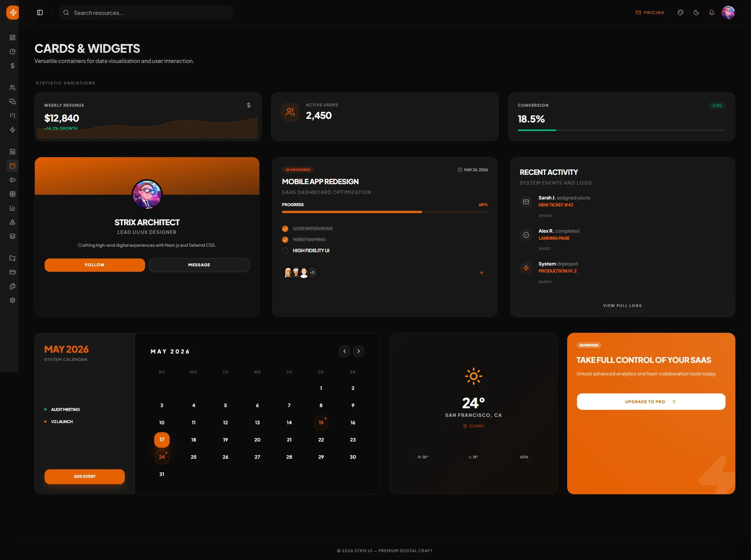Open the pie chart analytics sidebar icon
751x560 pixels.
coord(13,52)
